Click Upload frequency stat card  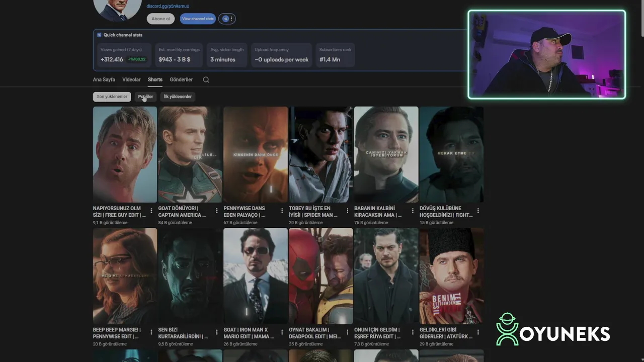281,55
